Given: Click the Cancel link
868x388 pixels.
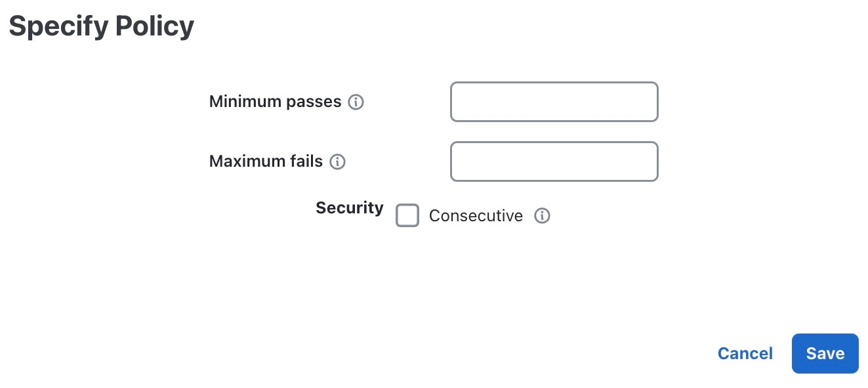Looking at the screenshot, I should [x=745, y=353].
